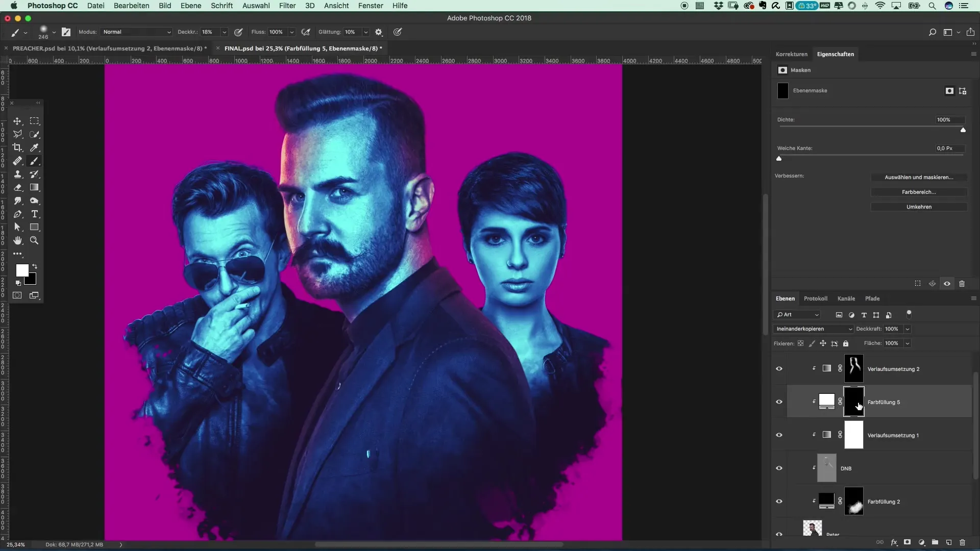The image size is (980, 551).
Task: Open the layer filter Art dropdown
Action: pos(797,315)
